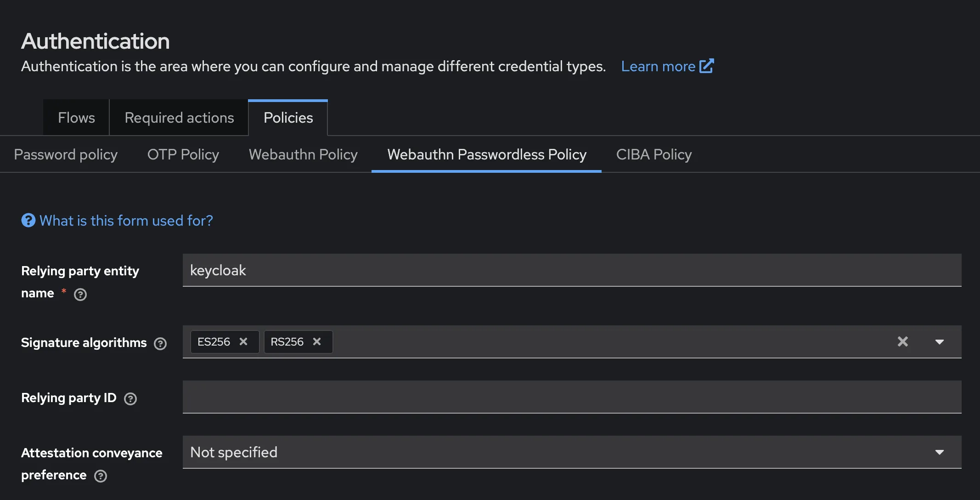
Task: Open help icon for Attestation conveyance preference
Action: (x=101, y=476)
